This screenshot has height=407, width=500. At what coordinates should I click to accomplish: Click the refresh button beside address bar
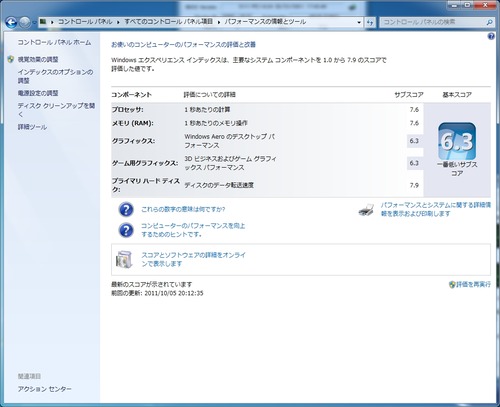[370, 22]
